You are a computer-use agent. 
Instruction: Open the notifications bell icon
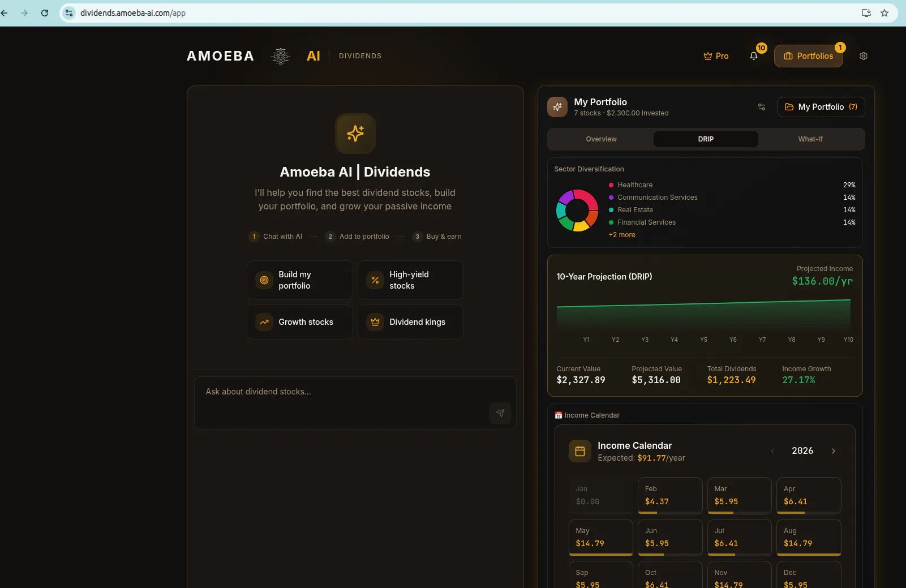(x=754, y=56)
